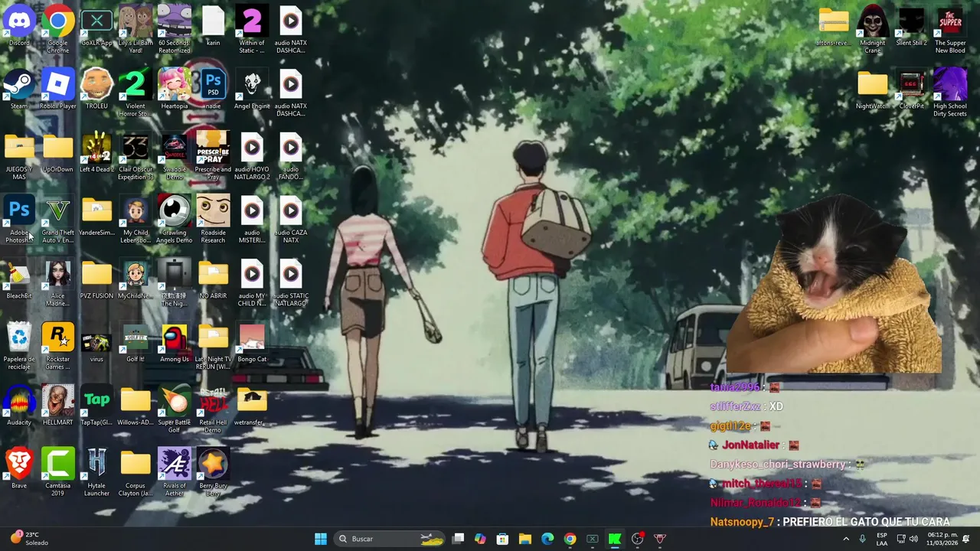Select the Midnight Crane shortcut
The height and width of the screenshot is (551, 980).
coord(872,29)
